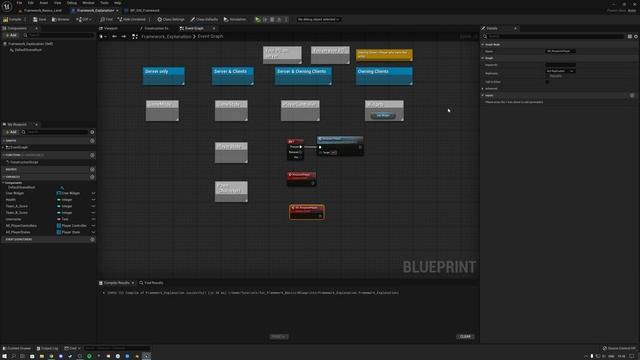
Task: Open the Edit menu
Action: 31,3
